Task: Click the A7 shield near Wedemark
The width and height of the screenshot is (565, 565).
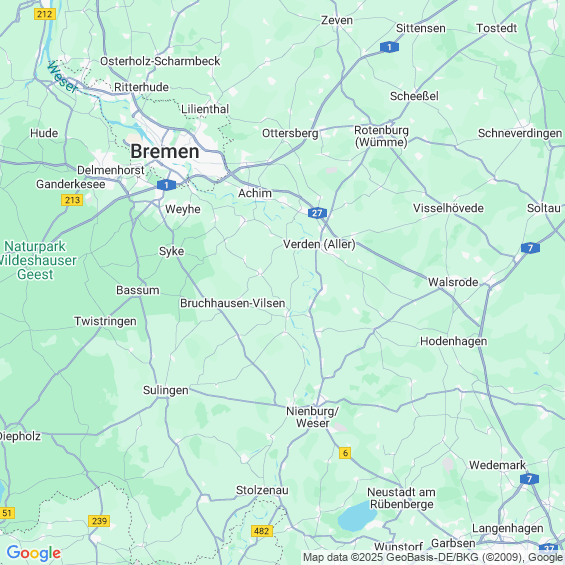Action: 529,479
